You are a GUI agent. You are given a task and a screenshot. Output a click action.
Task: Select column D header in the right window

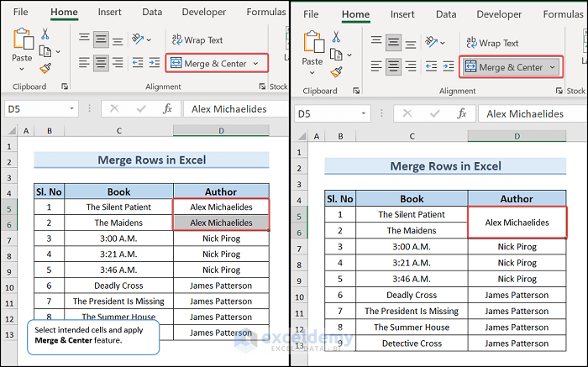517,136
